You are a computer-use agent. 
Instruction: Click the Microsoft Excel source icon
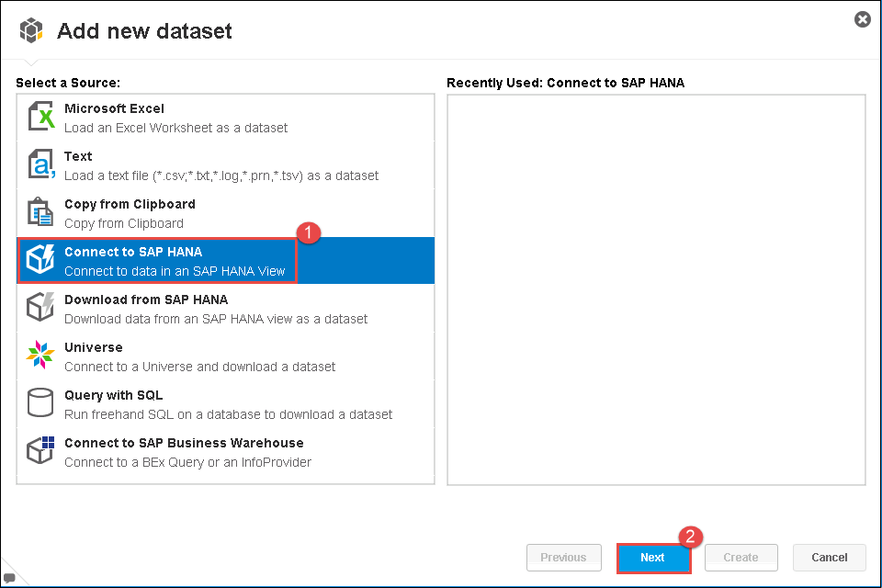click(x=41, y=118)
